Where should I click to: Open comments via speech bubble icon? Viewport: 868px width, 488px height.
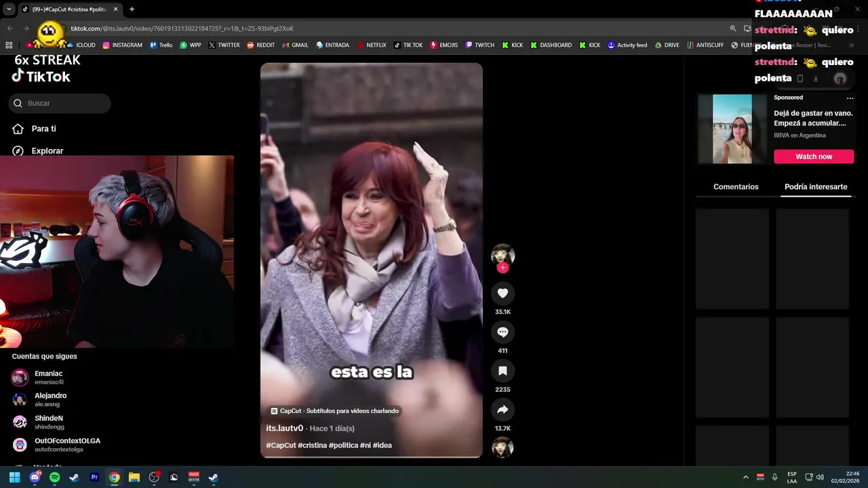502,332
